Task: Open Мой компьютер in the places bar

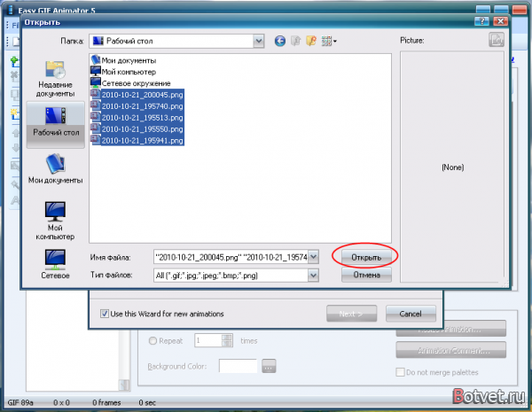Action: click(55, 219)
